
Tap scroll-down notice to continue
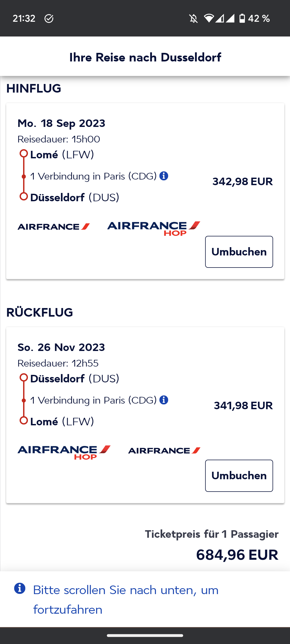[x=126, y=600]
